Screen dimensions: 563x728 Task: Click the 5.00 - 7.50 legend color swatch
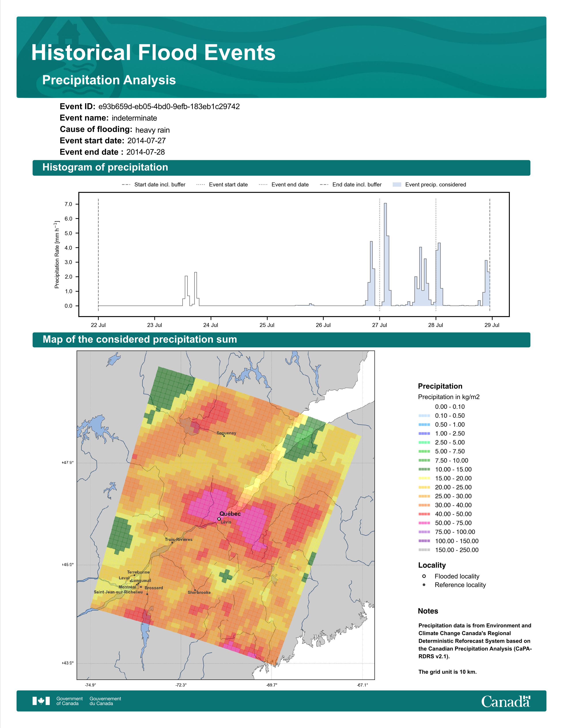424,451
